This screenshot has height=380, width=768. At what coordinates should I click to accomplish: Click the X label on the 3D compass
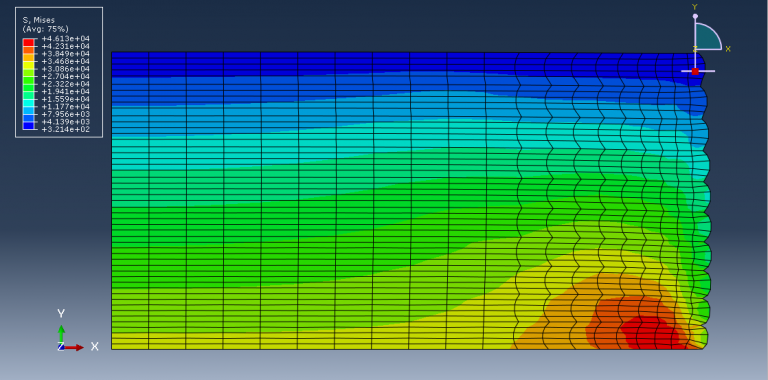(x=728, y=48)
